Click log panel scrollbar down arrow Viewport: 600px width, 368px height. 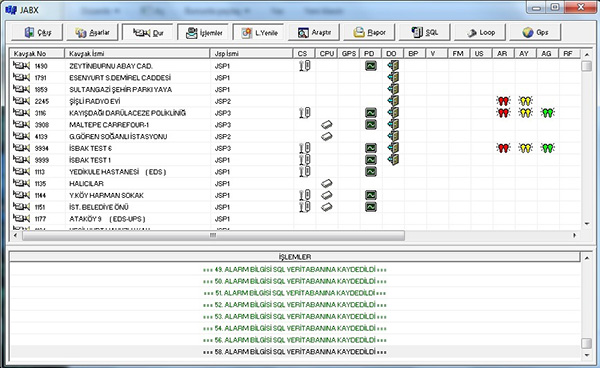pyautogui.click(x=587, y=355)
